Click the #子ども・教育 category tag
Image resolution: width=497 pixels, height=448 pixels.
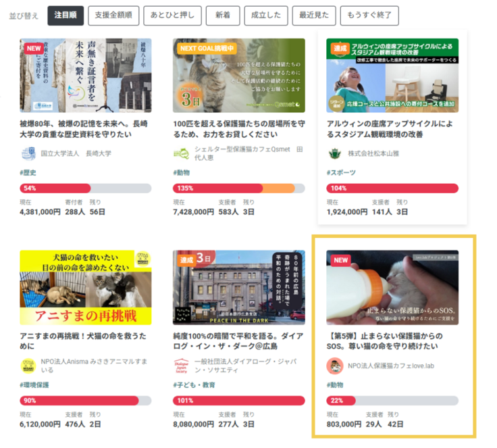[196, 385]
